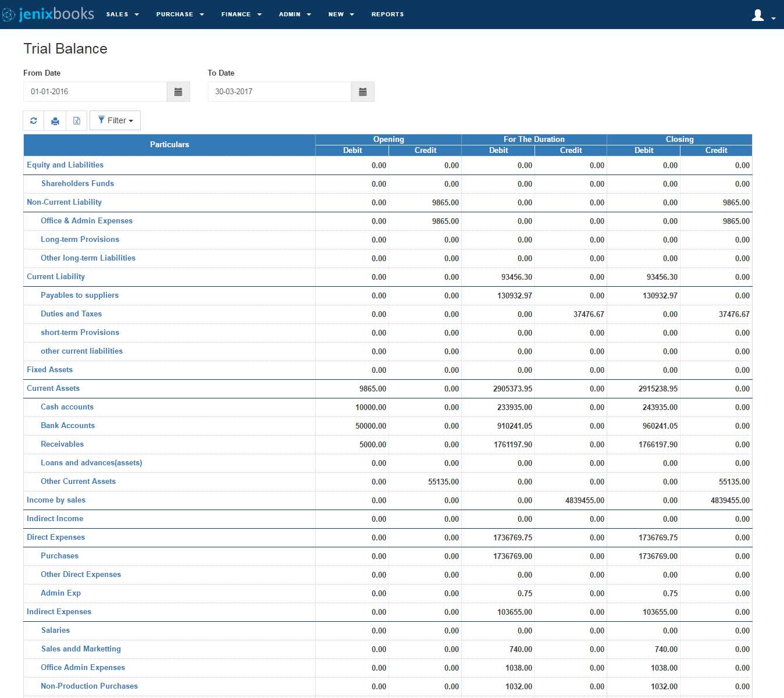This screenshot has width=784, height=698.
Task: Expand the Finance menu
Action: 241,15
